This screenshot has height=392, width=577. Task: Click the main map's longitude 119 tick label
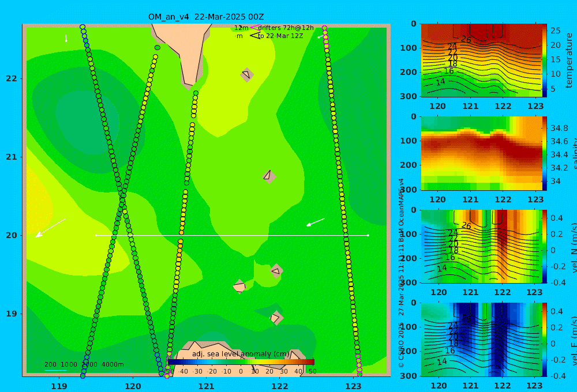[x=59, y=386]
